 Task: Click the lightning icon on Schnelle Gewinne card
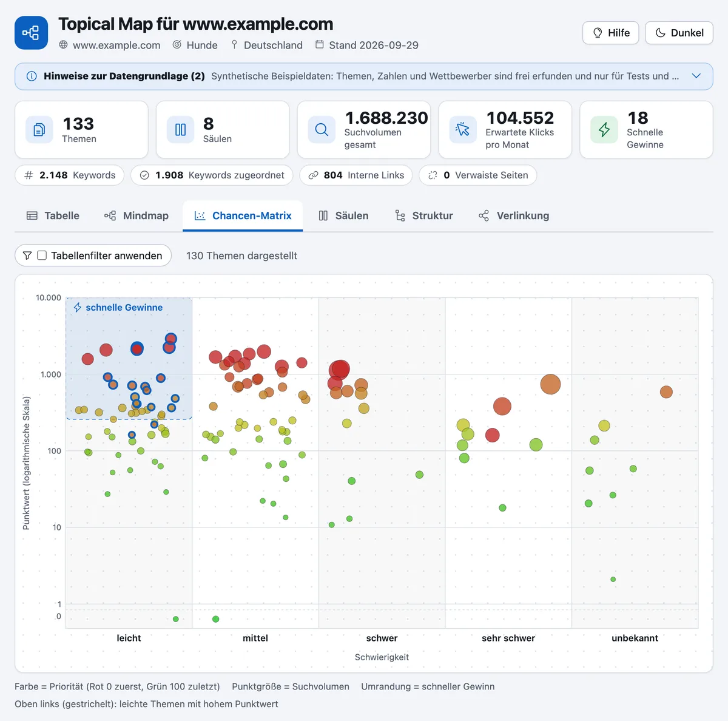pos(604,129)
